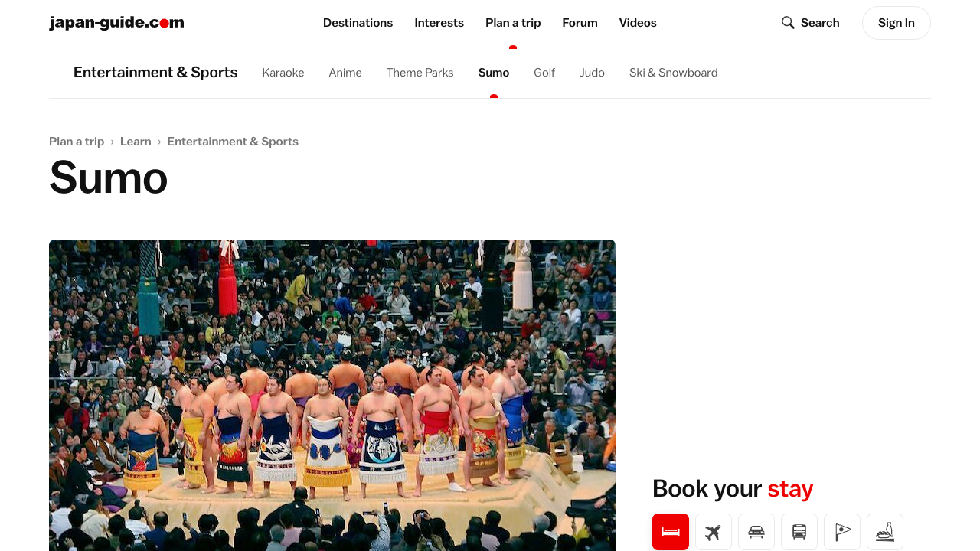Click the Learn breadcrumb link
Screen dimensions: 980x551
136,142
